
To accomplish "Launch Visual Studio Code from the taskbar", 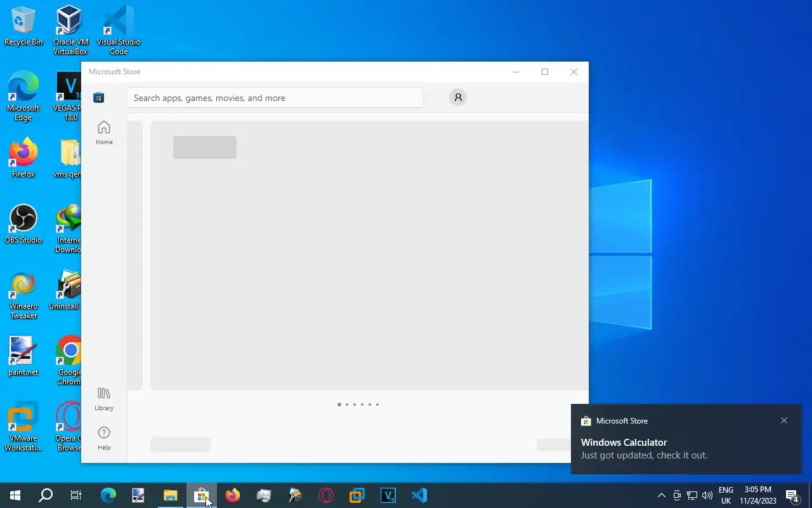I will [x=419, y=495].
